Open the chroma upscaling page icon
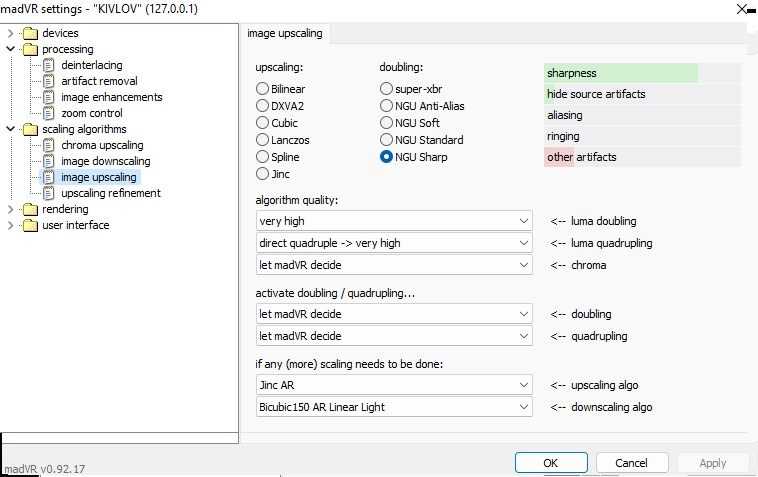The image size is (758, 477). tap(49, 145)
